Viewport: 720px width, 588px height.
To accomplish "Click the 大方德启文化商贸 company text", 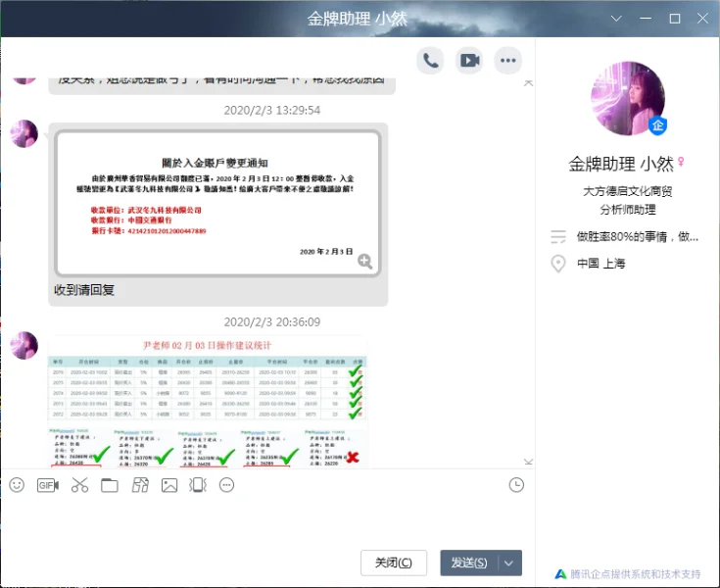I will (627, 191).
